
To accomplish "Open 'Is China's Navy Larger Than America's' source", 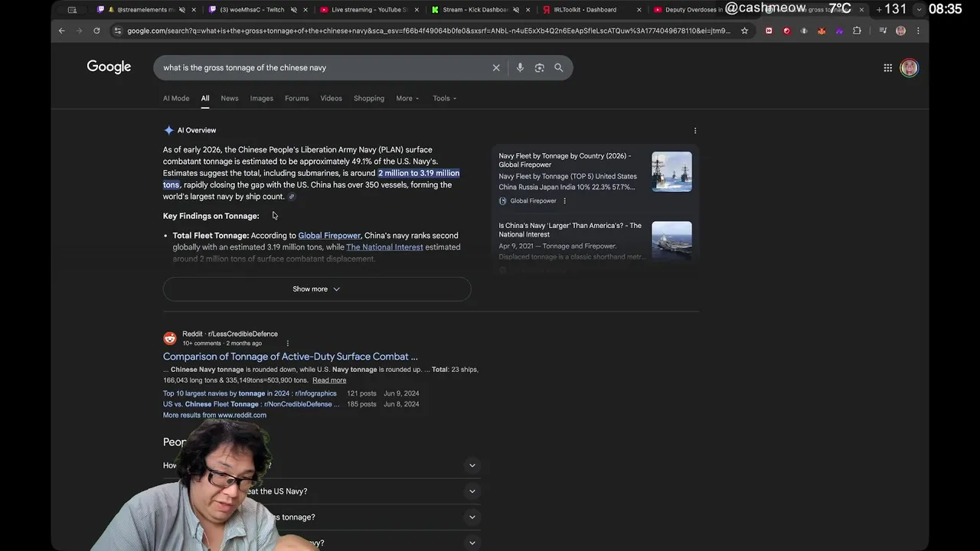I will (570, 230).
